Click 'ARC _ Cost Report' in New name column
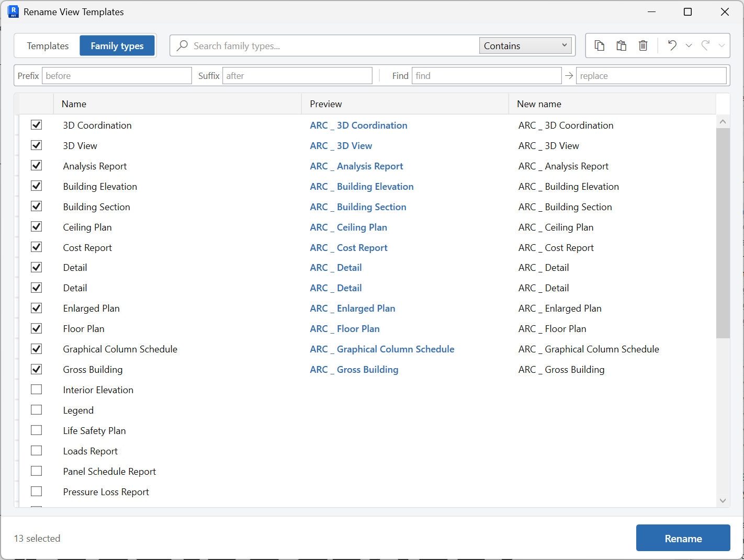 [556, 248]
